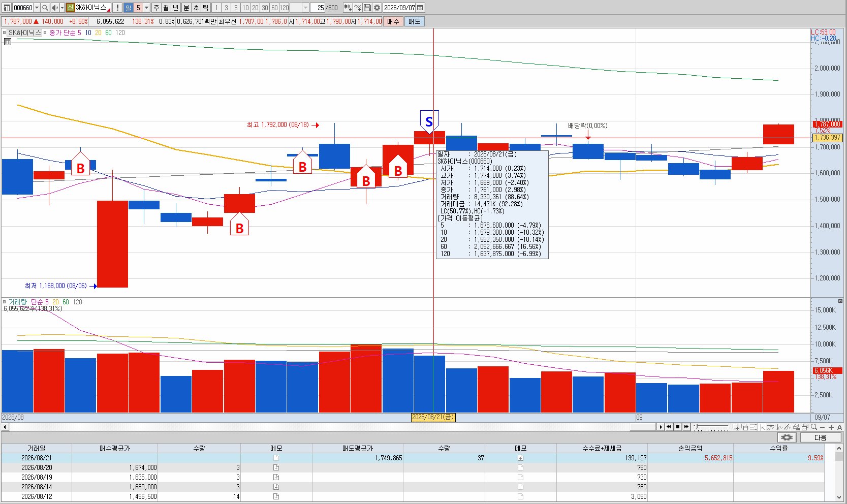This screenshot has width=847, height=504.
Task: Open the dropdown next to period value 5
Action: click(146, 8)
